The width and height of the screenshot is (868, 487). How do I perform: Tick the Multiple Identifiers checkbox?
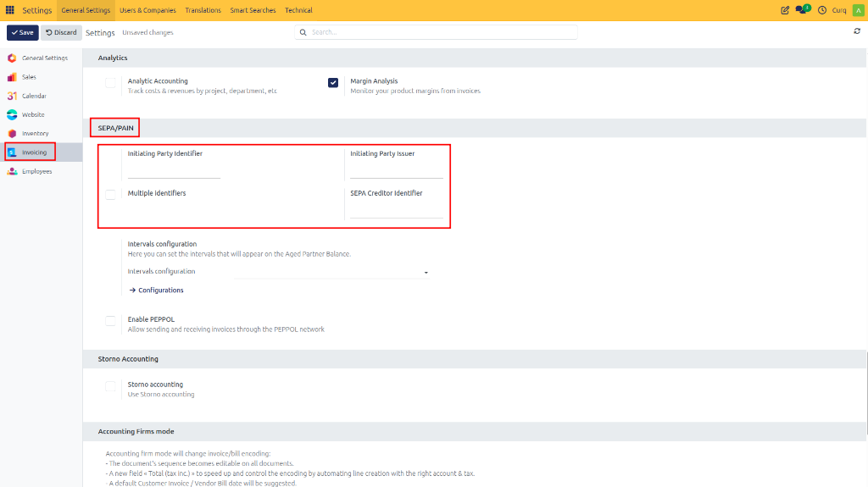click(111, 194)
